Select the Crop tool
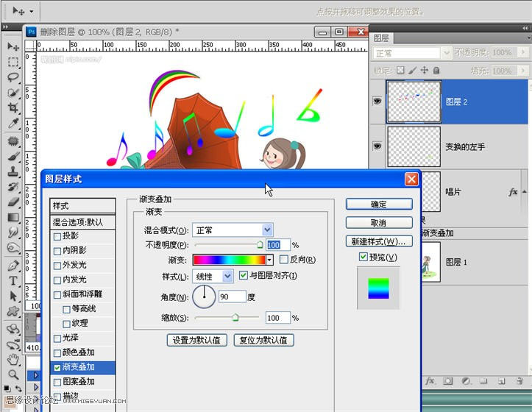 point(13,108)
